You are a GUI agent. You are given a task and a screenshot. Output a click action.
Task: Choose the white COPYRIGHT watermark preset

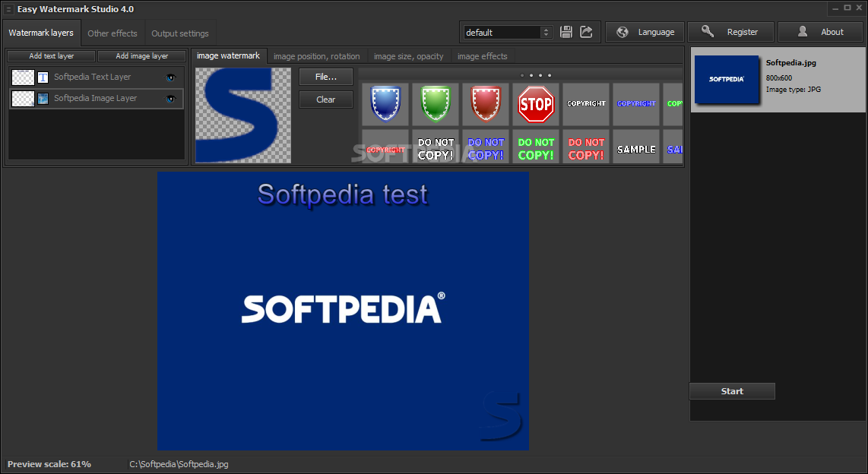(586, 104)
